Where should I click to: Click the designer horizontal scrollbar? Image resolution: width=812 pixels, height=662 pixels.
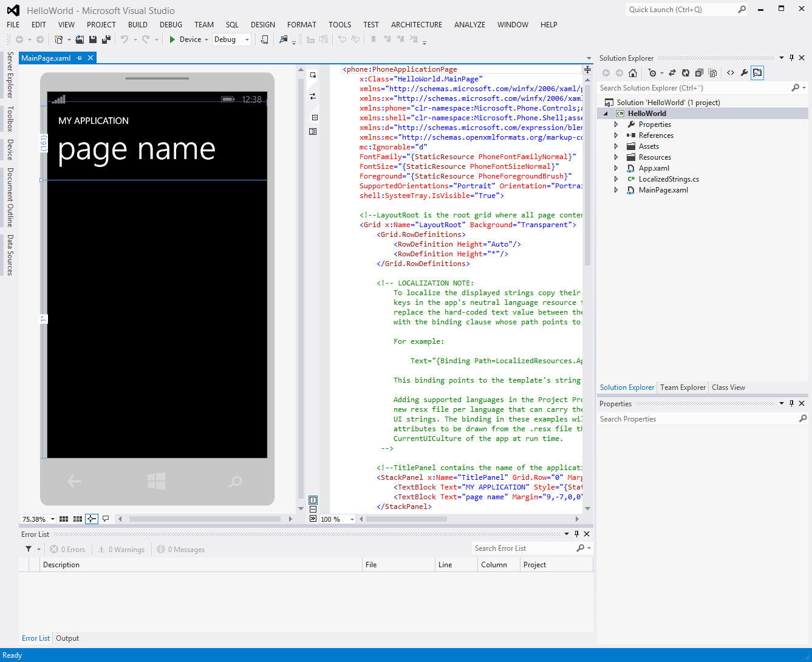(x=205, y=519)
